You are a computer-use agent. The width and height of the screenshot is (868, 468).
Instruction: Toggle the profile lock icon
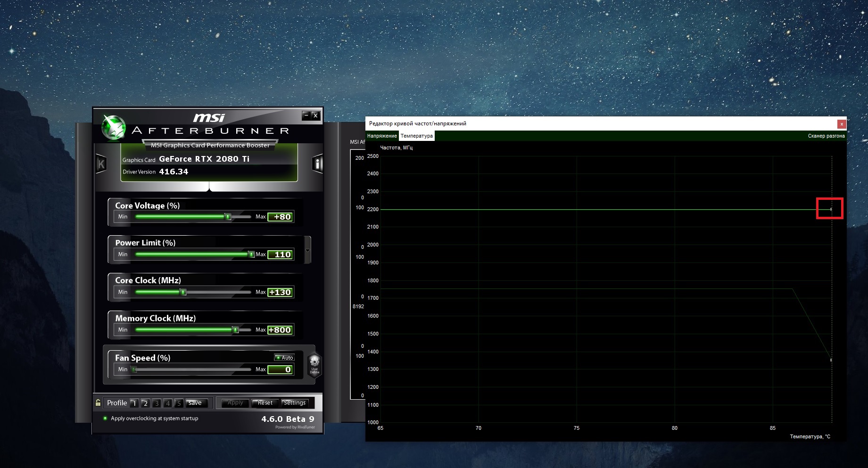[x=98, y=402]
